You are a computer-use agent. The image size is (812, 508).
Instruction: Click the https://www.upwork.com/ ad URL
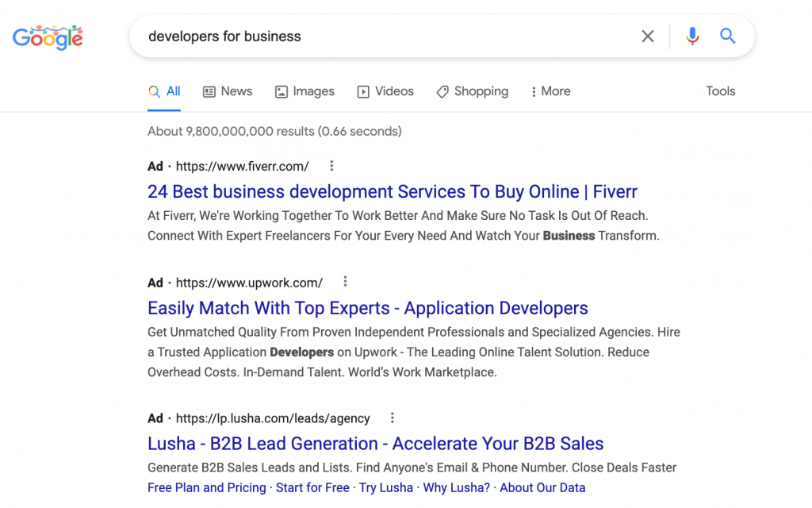click(249, 283)
